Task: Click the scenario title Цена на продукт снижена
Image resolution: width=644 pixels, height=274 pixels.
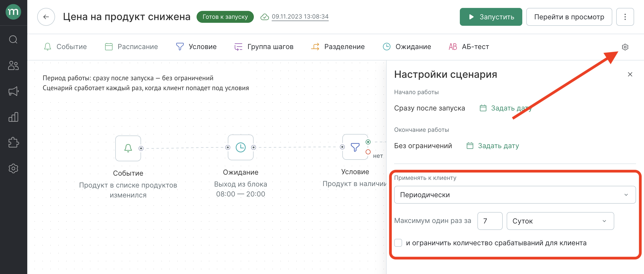Action: [x=126, y=17]
